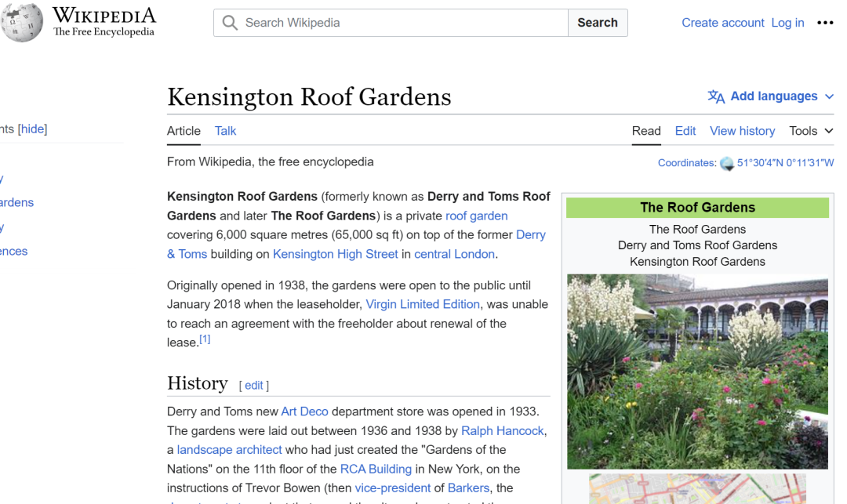Viewport: 847px width, 504px height.
Task: Open the Log in link
Action: [x=787, y=23]
